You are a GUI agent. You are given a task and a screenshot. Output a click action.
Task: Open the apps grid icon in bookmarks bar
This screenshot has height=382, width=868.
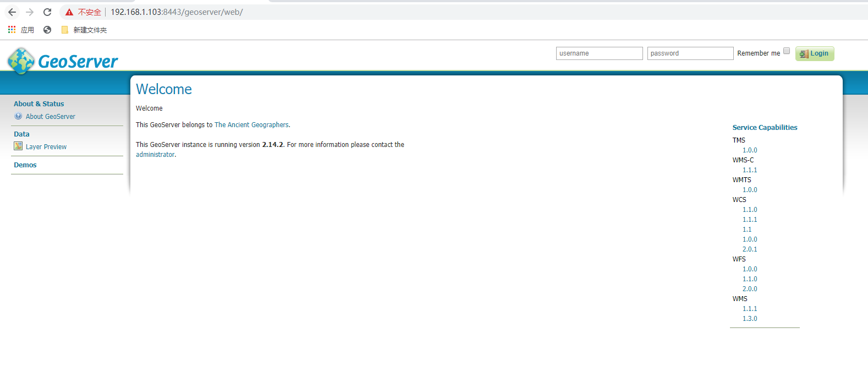(12, 30)
